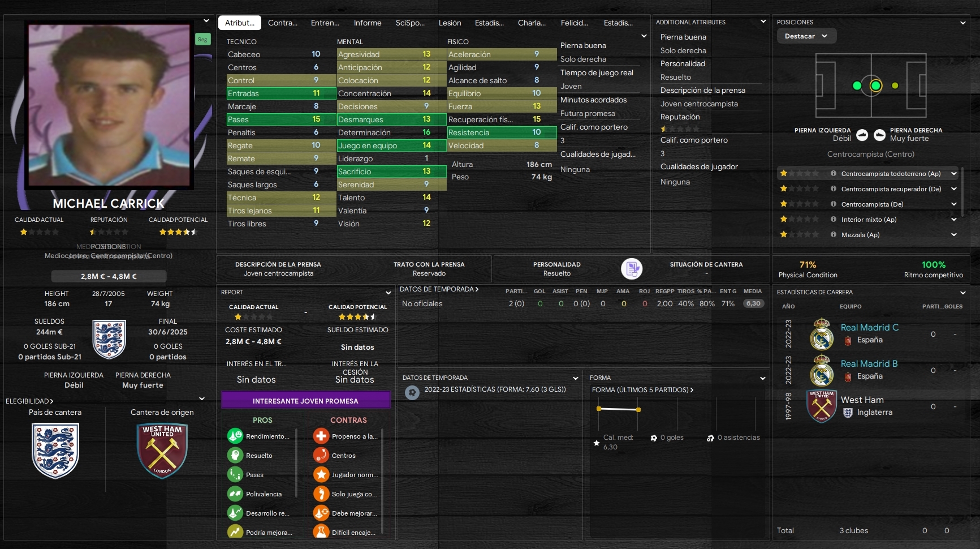Click the Interesante Joven Promesa banner
The image size is (980, 549).
click(x=305, y=401)
